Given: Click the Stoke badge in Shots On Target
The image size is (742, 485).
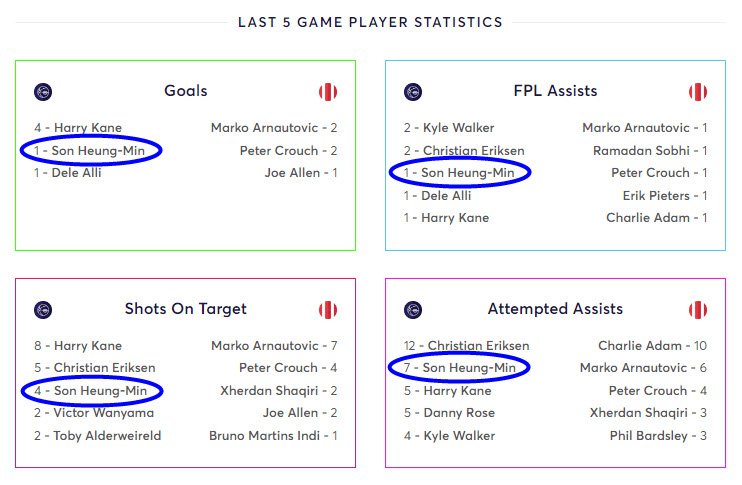Looking at the screenshot, I should 328,310.
